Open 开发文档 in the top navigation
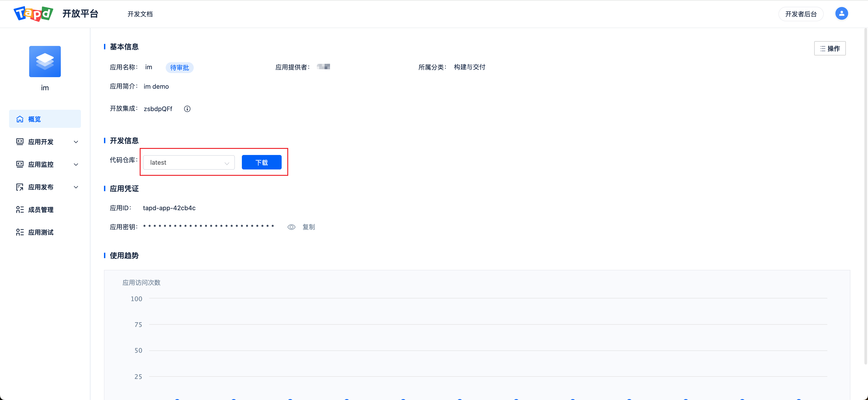 point(140,14)
